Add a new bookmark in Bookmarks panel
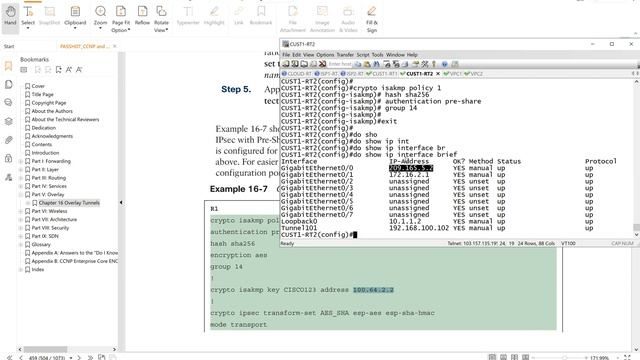The height and width of the screenshot is (360, 640). pyautogui.click(x=58, y=70)
